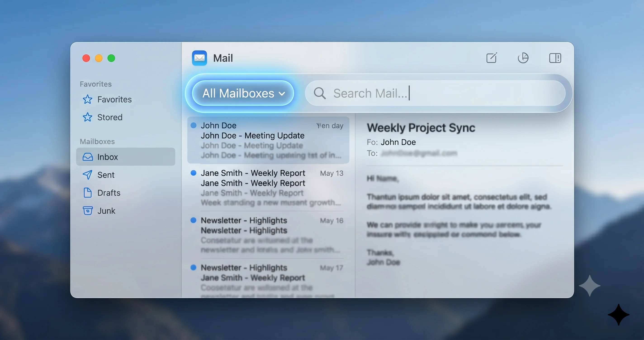Open the All Mailboxes dropdown

243,93
